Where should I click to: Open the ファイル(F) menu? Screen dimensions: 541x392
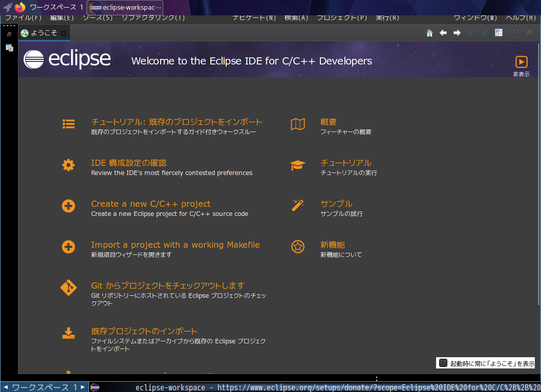click(x=23, y=17)
